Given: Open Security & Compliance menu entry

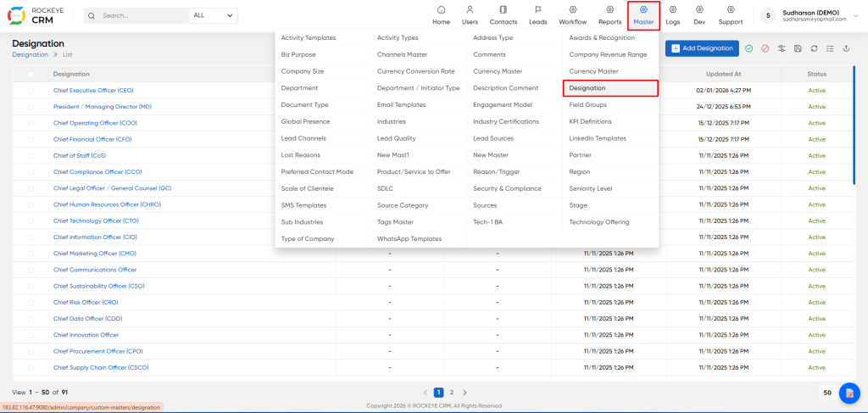Looking at the screenshot, I should (507, 189).
